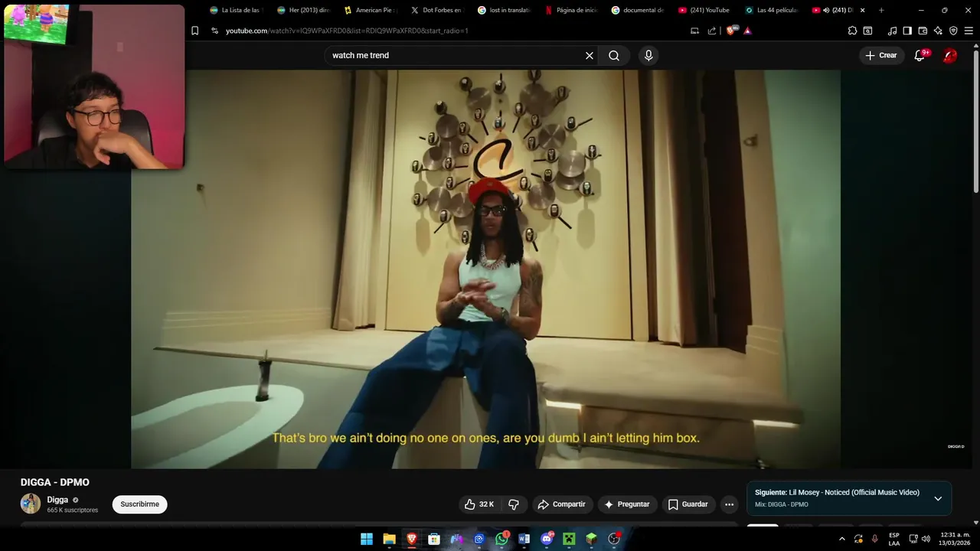This screenshot has width=980, height=551.
Task: Open YouTube notifications bell
Action: coord(920,55)
